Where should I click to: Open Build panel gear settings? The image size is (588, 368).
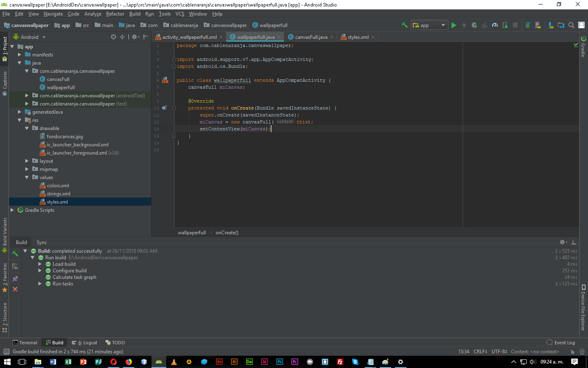pos(563,242)
